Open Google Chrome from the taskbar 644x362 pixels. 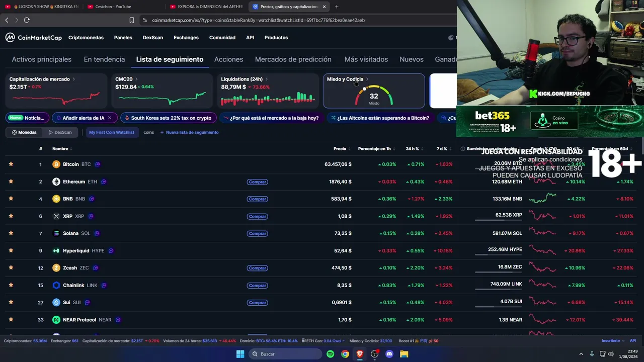345,354
